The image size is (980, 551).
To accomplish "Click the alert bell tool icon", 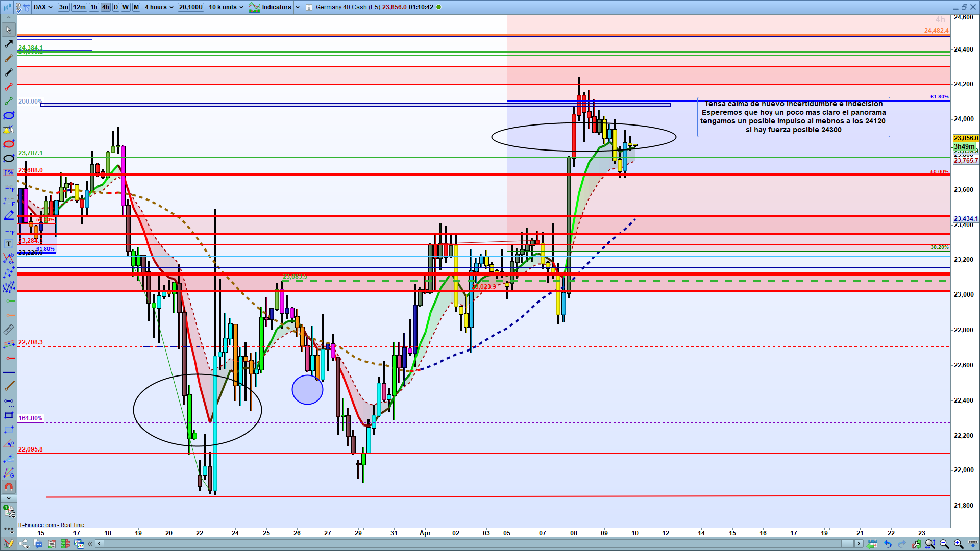I will [9, 130].
